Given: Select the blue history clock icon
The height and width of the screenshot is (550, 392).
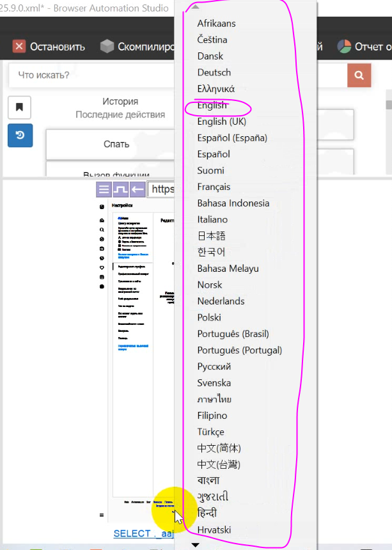Looking at the screenshot, I should tap(19, 135).
